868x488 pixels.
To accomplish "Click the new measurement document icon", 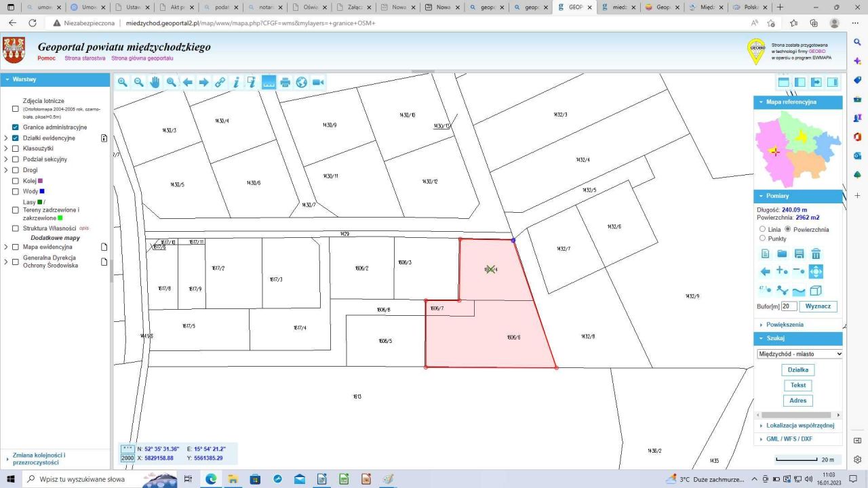I will click(766, 253).
